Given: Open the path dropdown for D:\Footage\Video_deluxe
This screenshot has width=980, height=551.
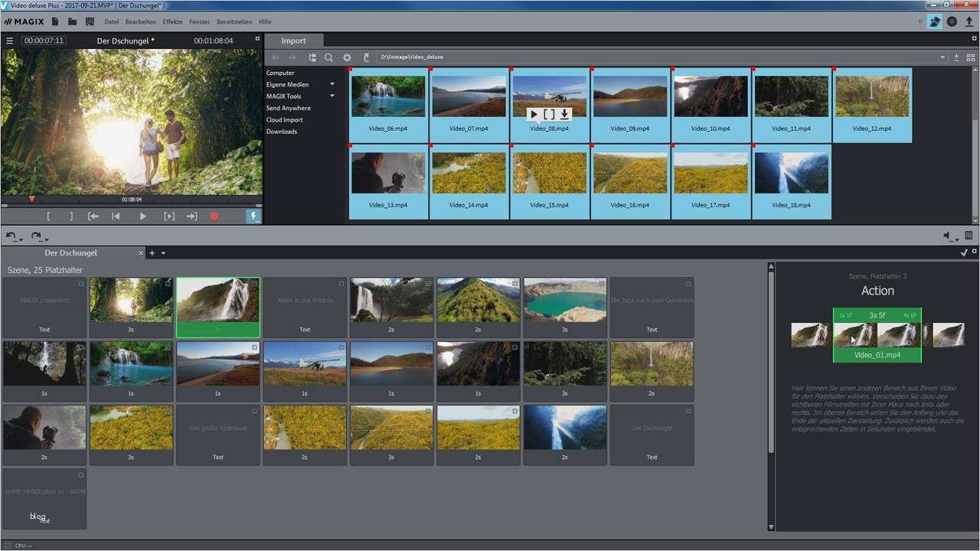Looking at the screenshot, I should click(942, 57).
